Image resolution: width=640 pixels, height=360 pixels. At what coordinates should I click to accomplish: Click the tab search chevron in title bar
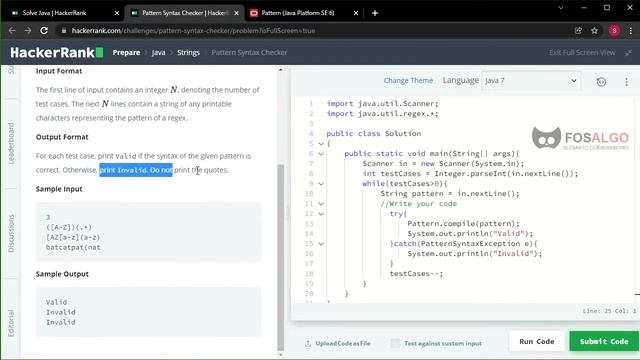[x=561, y=8]
